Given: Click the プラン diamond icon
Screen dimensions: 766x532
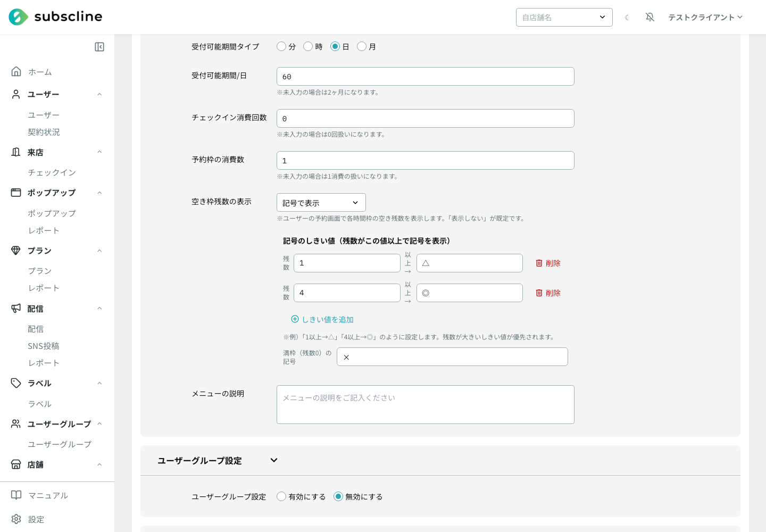Looking at the screenshot, I should [x=16, y=251].
